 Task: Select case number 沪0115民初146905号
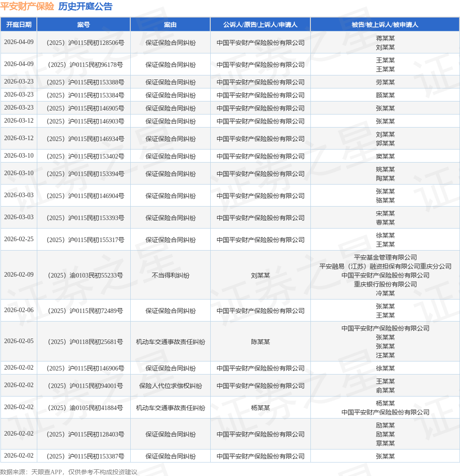click(85, 108)
